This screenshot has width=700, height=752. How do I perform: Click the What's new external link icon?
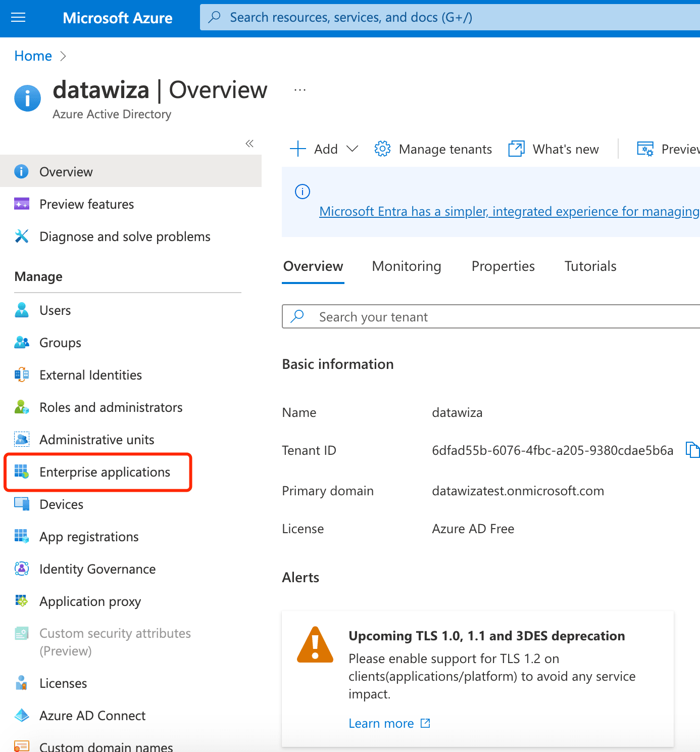(517, 149)
